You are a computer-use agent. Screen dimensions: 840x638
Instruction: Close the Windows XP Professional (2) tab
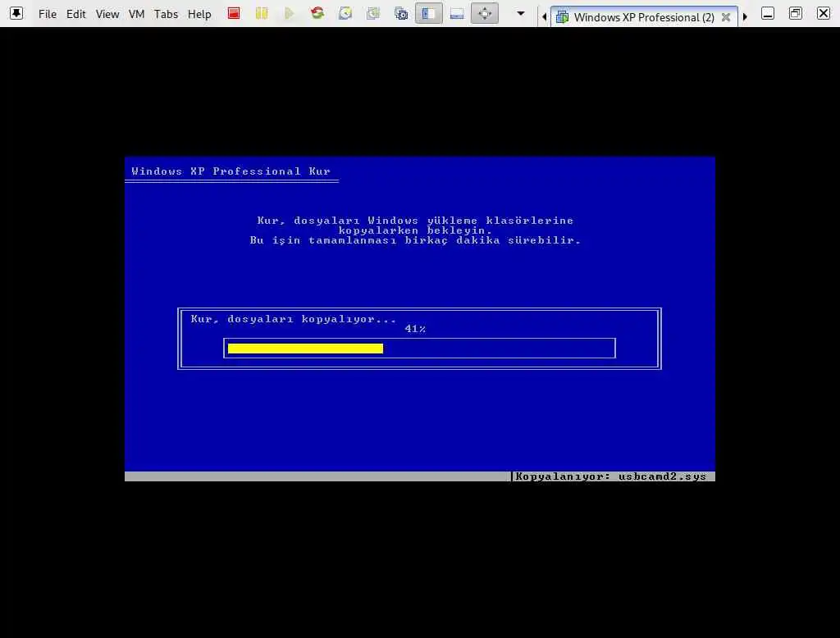(726, 17)
